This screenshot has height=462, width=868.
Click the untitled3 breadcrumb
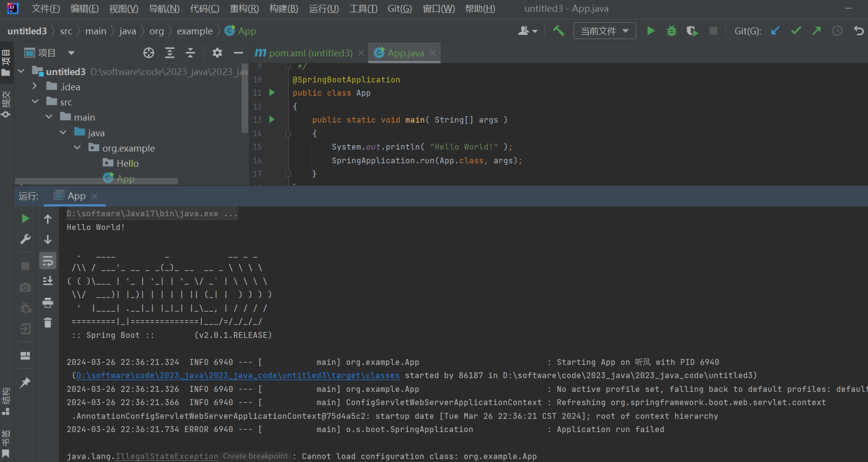coord(27,31)
